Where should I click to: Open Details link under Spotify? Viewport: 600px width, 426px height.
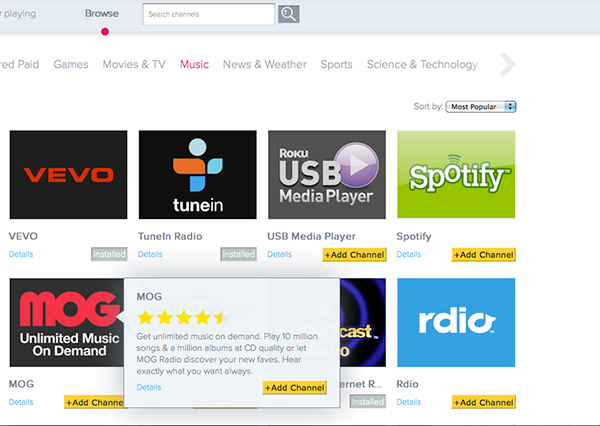pos(409,254)
